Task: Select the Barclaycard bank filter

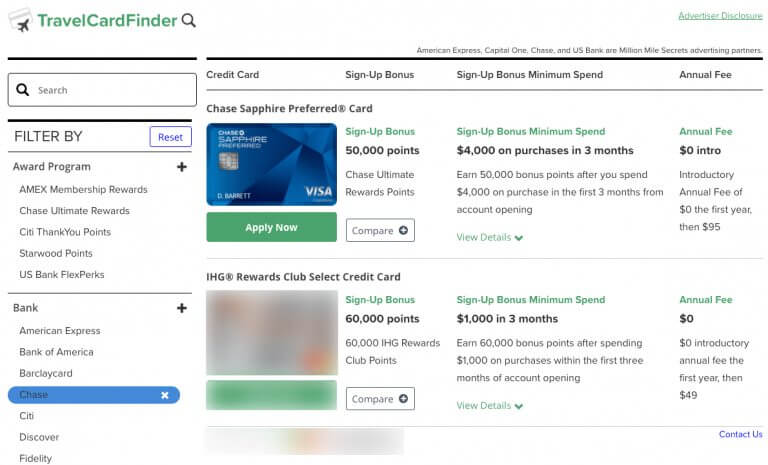Action: coord(46,373)
